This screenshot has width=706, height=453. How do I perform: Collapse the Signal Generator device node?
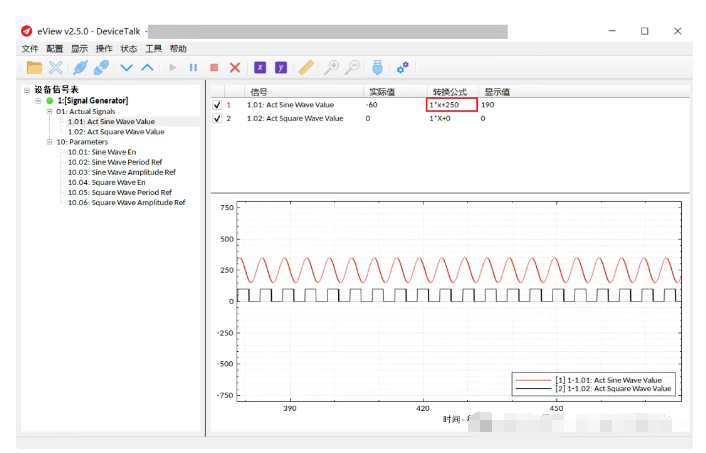38,100
